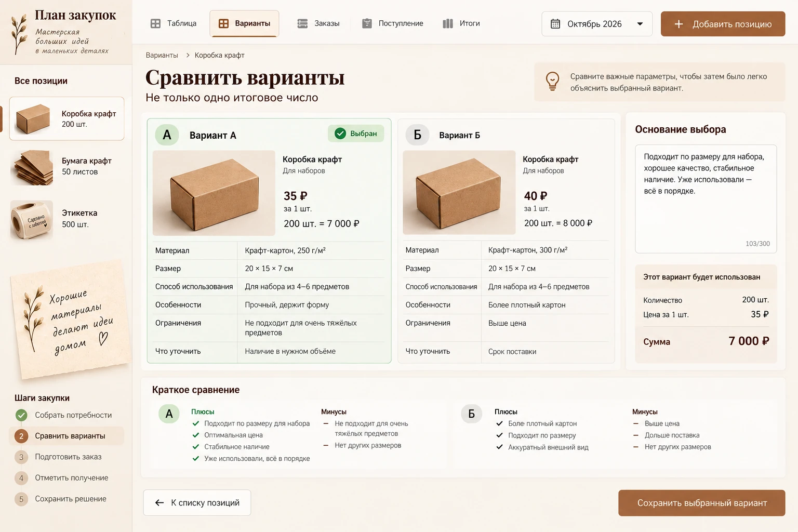Click the table grid icon in the top tabs
The height and width of the screenshot is (532, 798).
tap(155, 23)
